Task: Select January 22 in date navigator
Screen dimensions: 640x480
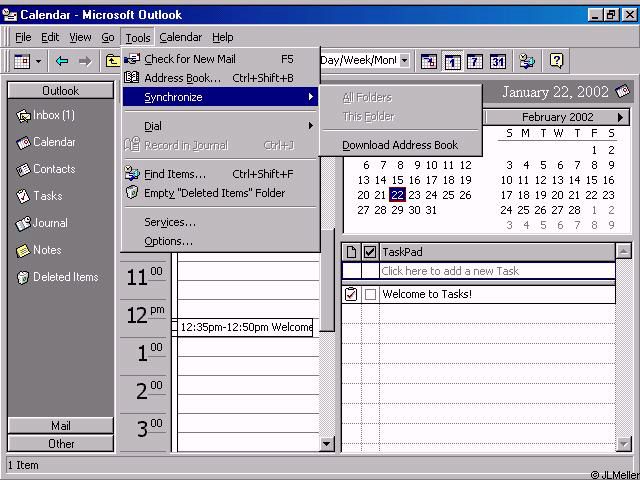Action: tap(397, 195)
